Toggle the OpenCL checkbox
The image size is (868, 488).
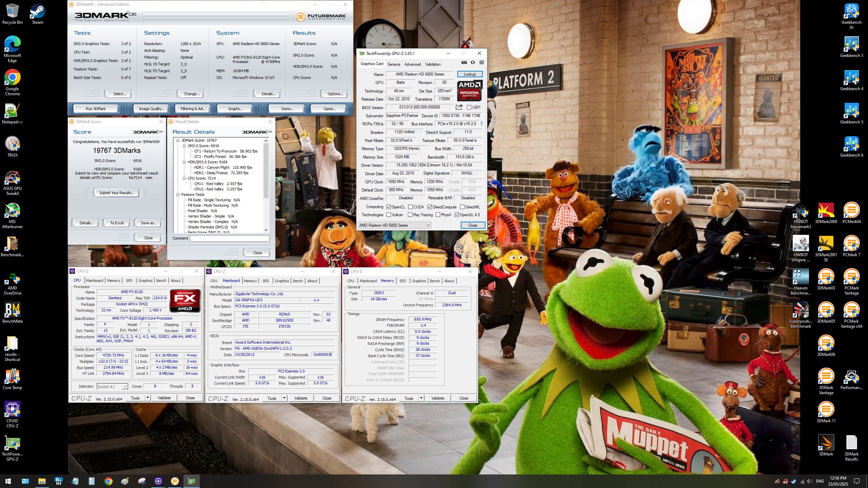click(x=389, y=207)
